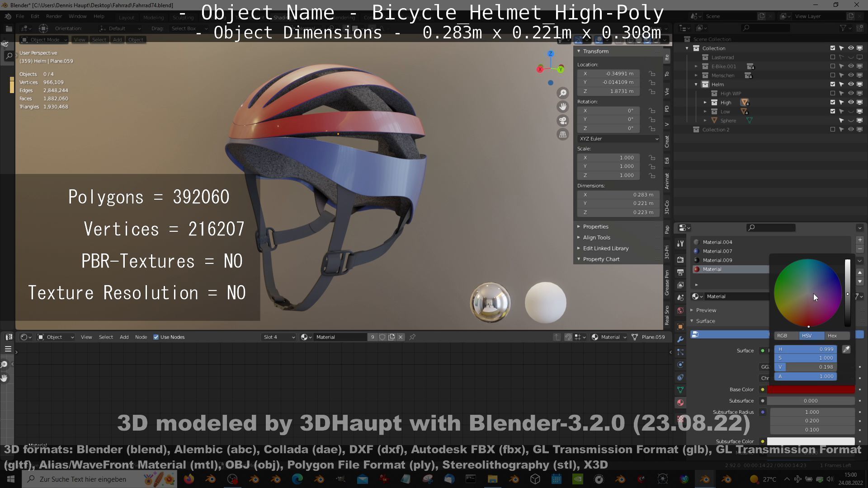Add a material slot with plus button
This screenshot has height=488, width=868.
(x=860, y=240)
